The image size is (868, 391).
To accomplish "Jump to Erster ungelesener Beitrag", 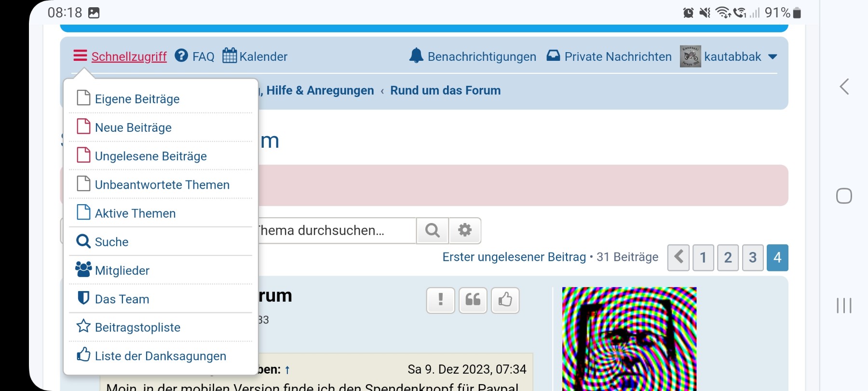I will pos(514,257).
